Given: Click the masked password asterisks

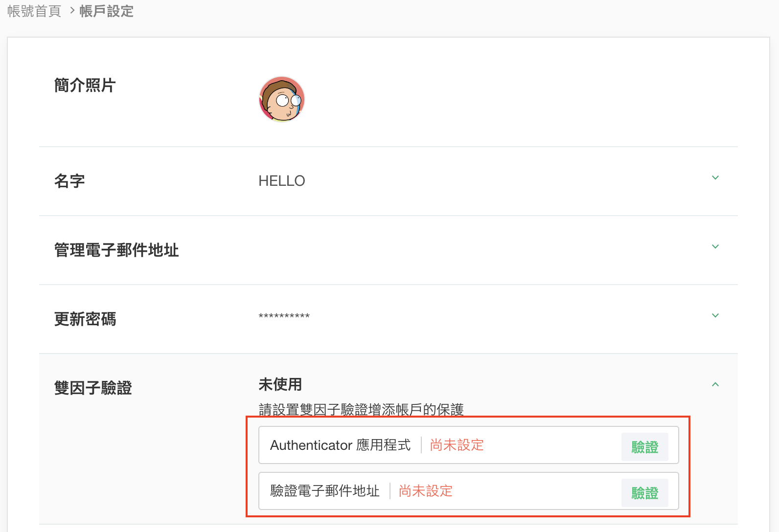Looking at the screenshot, I should pos(284,316).
